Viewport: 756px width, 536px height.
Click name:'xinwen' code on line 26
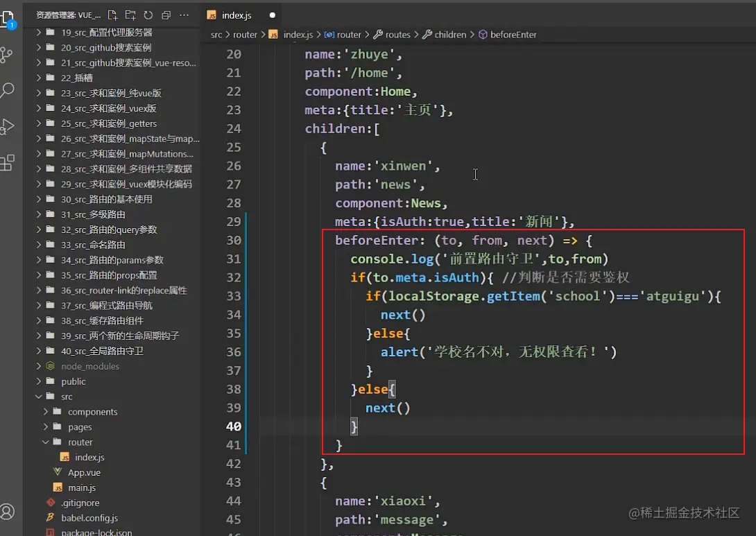(x=388, y=166)
